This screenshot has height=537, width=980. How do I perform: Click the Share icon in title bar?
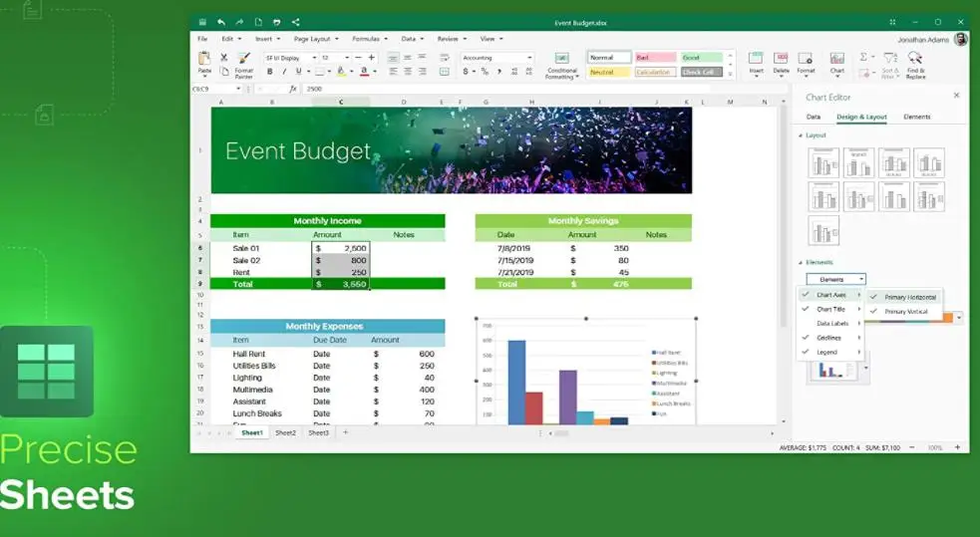point(296,22)
